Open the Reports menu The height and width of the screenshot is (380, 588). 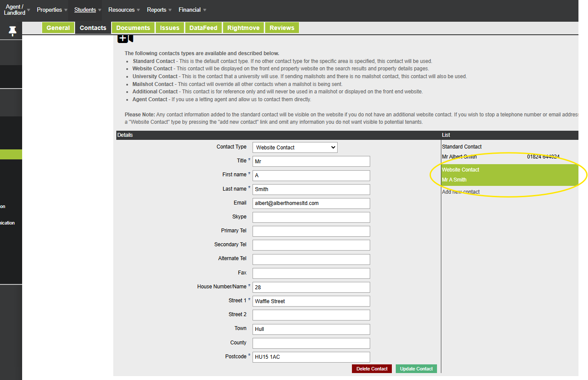click(159, 10)
